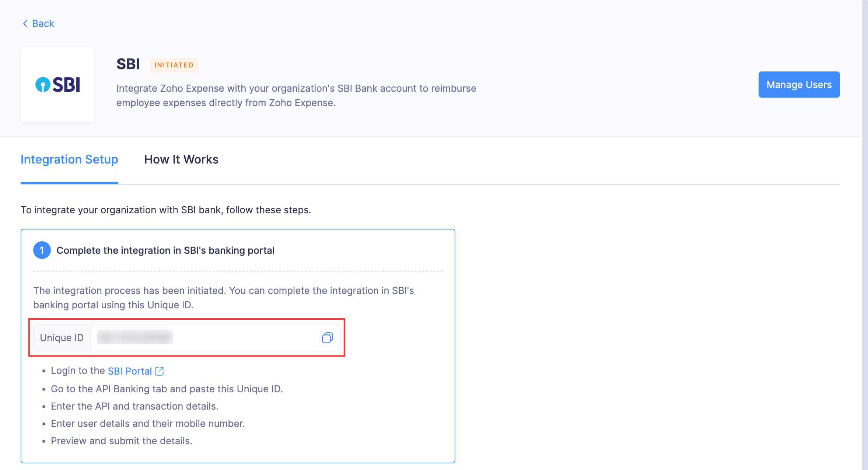Image resolution: width=868 pixels, height=470 pixels.
Task: Click the 'Go to the API Banking tab' instruction
Action: tap(167, 389)
